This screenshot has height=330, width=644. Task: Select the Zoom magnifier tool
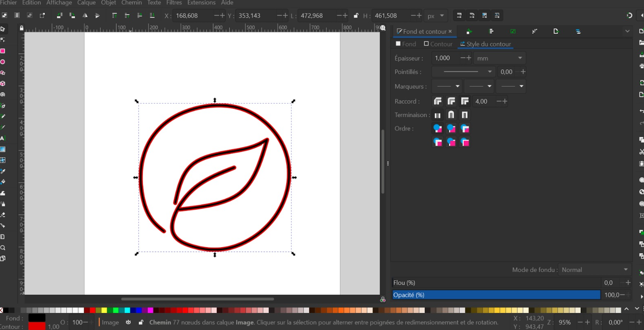point(3,248)
